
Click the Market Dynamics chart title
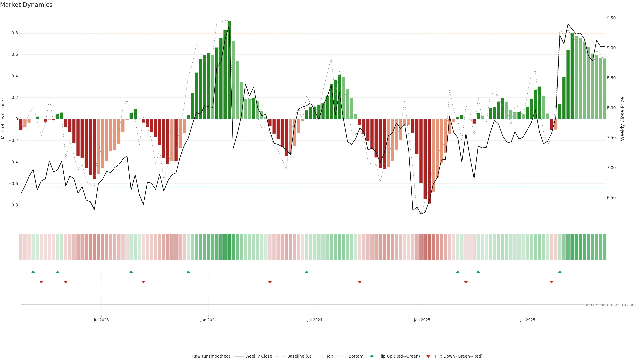[26, 5]
